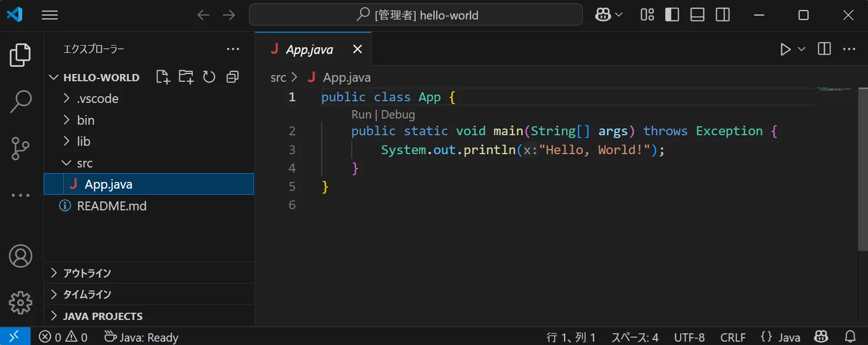Expand the アウトライン section

coord(149,273)
